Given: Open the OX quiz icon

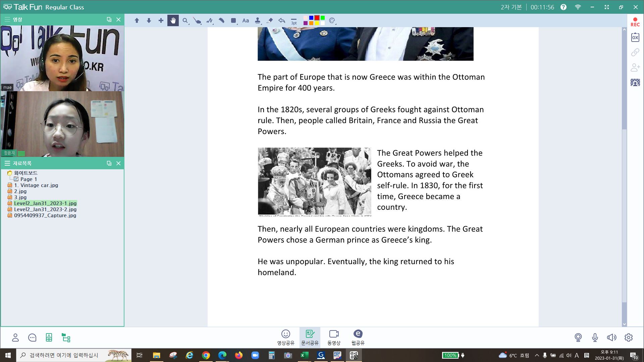Looking at the screenshot, I should click(x=635, y=38).
